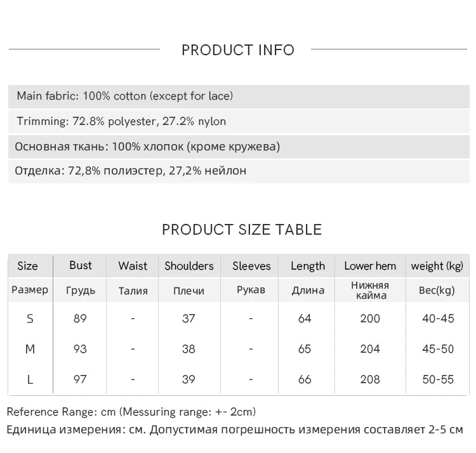Click size S row label

click(30, 319)
